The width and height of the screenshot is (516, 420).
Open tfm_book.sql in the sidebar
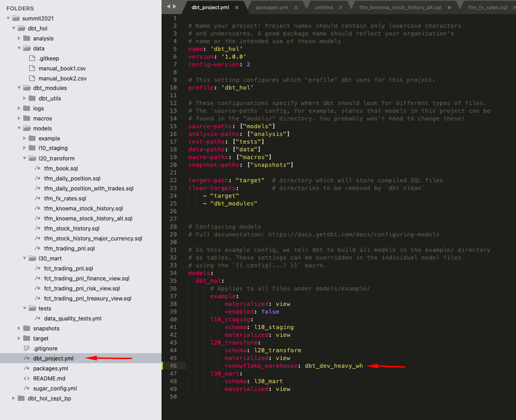pos(61,168)
